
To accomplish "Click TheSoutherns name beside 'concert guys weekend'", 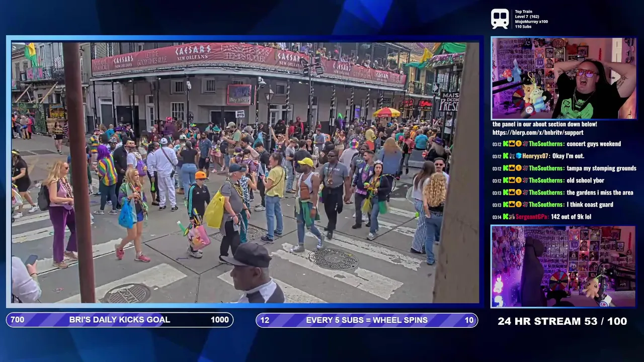I will click(546, 144).
